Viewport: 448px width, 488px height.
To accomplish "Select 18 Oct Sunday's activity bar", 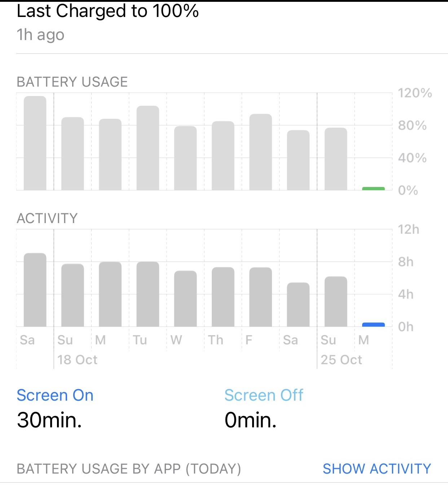I will [x=73, y=295].
